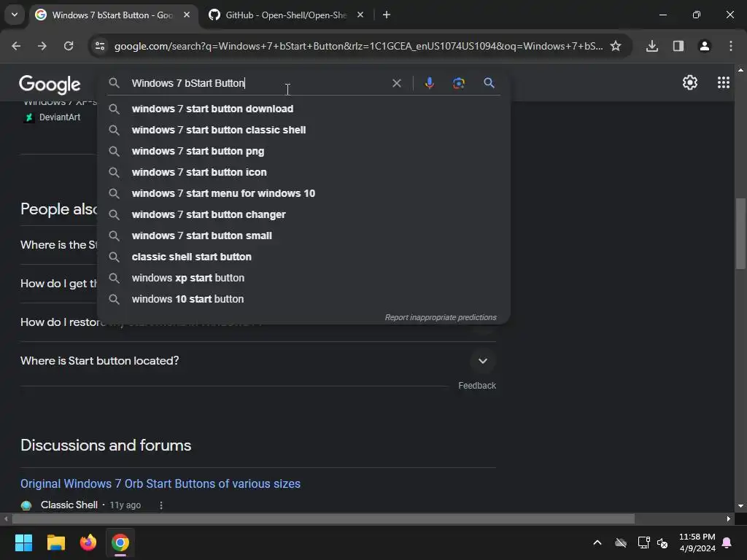Go back to the previous page
This screenshot has height=560, width=747.
point(16,46)
